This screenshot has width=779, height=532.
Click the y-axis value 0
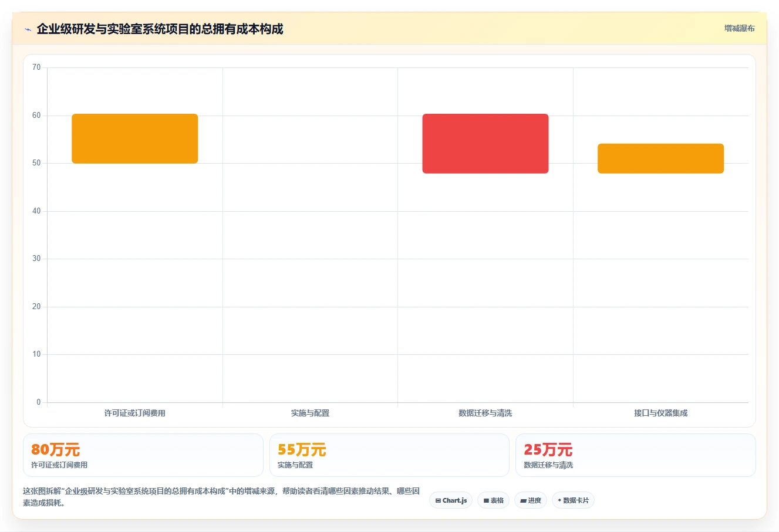[39, 402]
